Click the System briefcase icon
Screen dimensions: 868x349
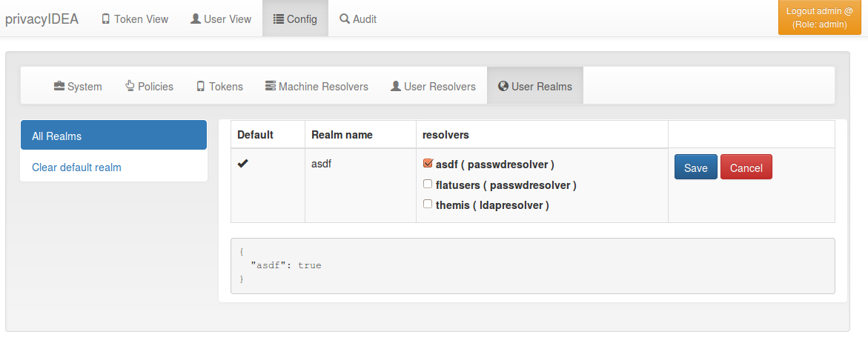[x=59, y=86]
